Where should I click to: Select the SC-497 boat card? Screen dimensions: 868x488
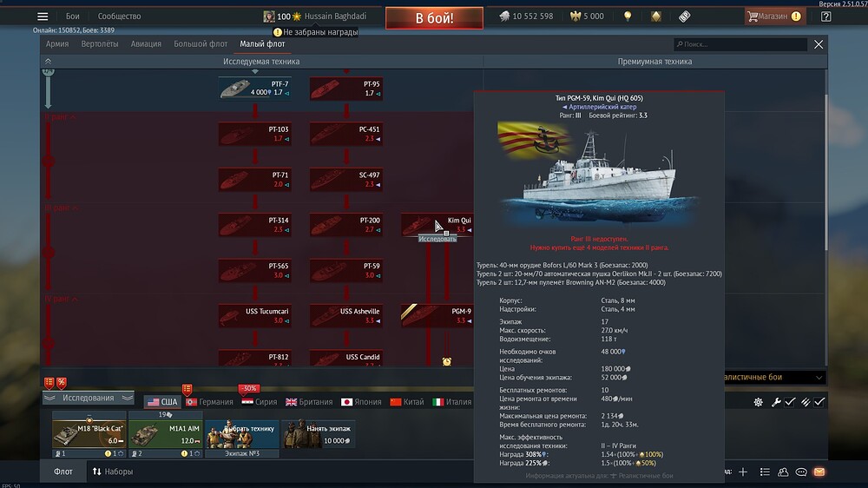point(346,180)
